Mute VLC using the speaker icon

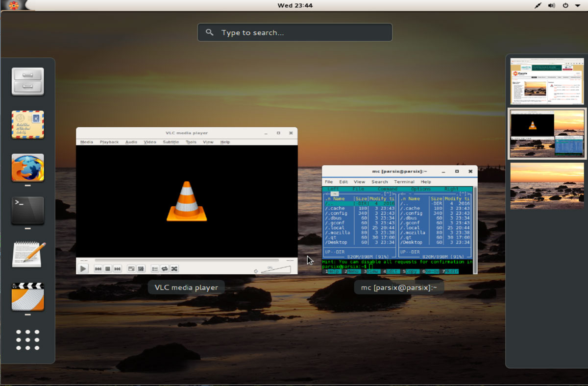(256, 271)
